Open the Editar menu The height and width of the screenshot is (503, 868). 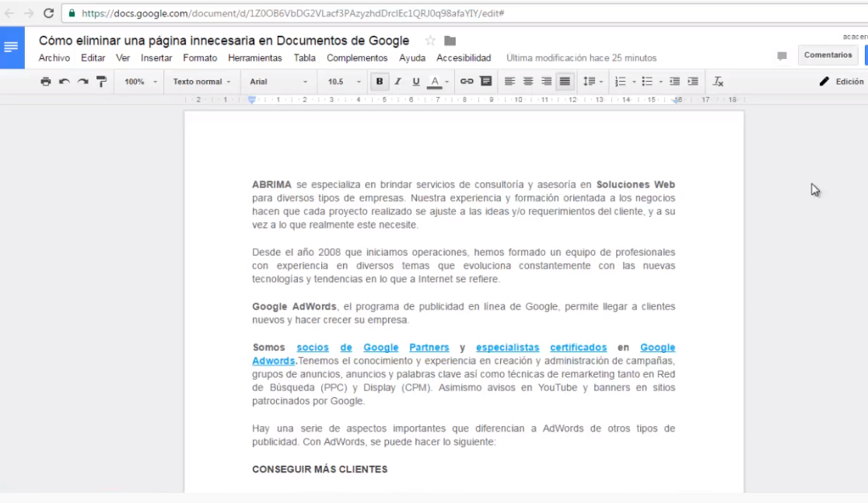click(x=93, y=58)
